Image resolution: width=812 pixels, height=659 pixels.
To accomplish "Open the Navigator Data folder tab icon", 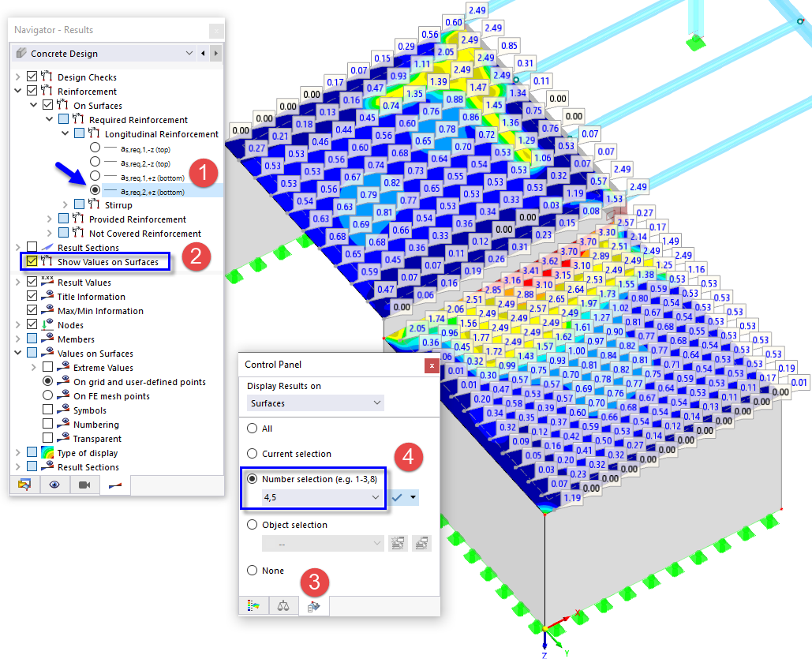I will point(25,485).
